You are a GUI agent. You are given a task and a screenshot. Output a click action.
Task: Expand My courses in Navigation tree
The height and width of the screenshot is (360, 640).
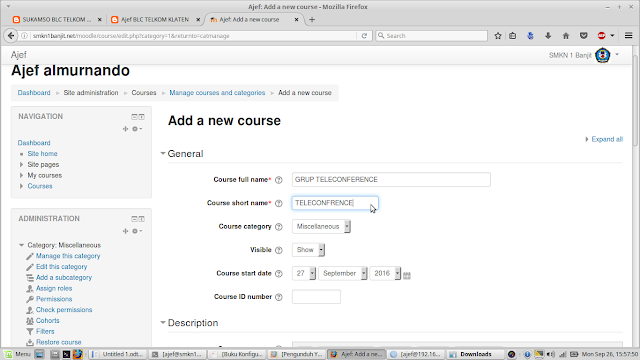coord(21,176)
